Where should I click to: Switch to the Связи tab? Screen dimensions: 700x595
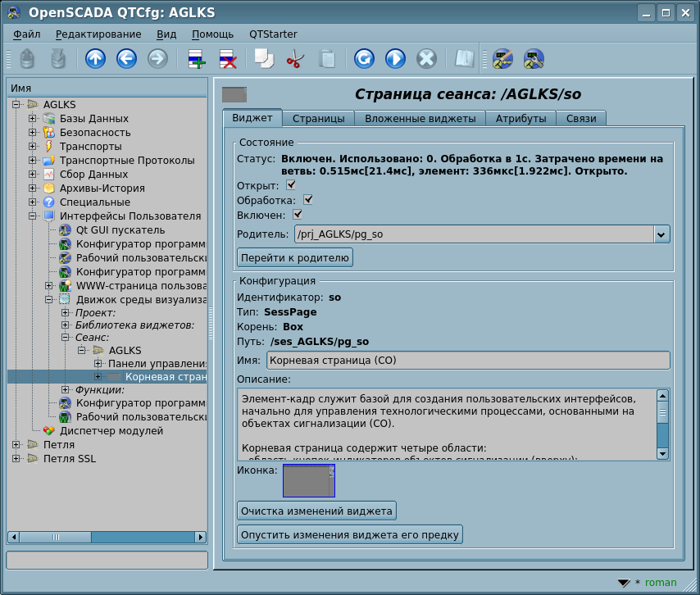coord(581,119)
